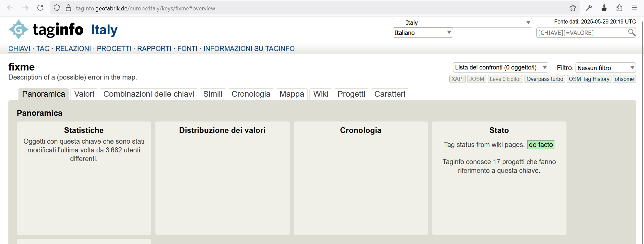Image resolution: width=644 pixels, height=244 pixels.
Task: Open the TAG menu
Action: click(43, 49)
